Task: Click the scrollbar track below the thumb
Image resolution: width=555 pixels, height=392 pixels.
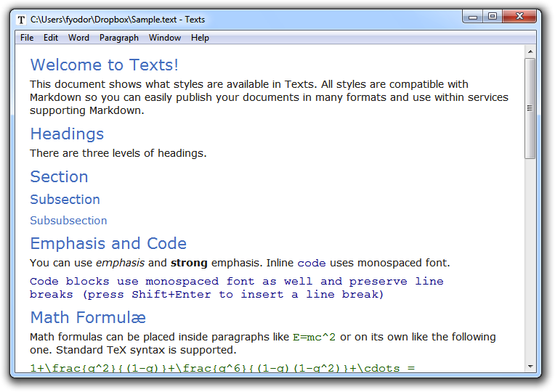Action: click(x=530, y=260)
